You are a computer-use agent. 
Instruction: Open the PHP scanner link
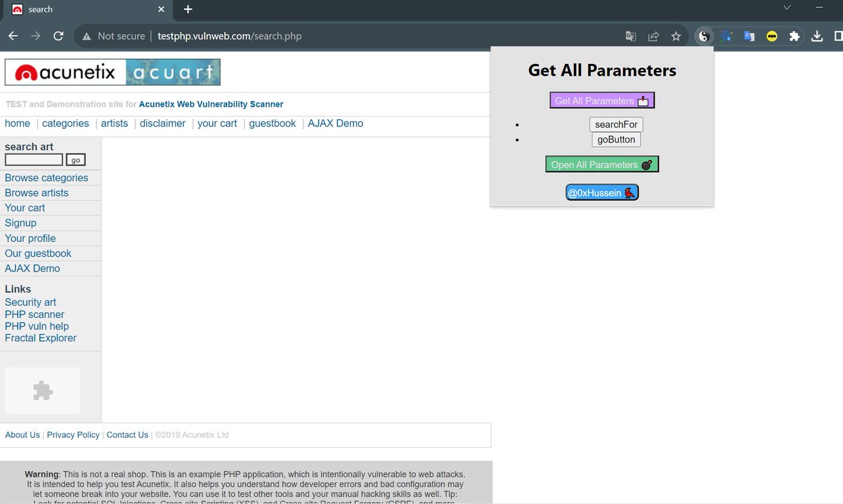click(34, 314)
